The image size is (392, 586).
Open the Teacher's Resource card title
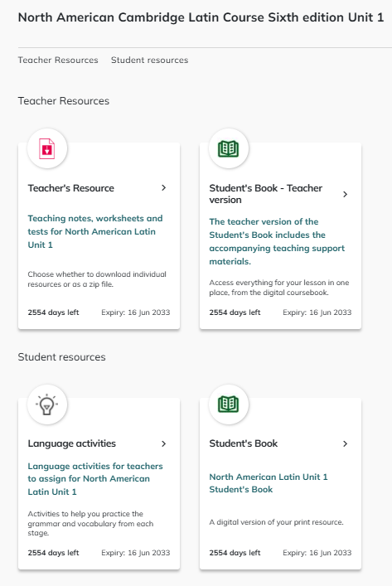coord(71,188)
